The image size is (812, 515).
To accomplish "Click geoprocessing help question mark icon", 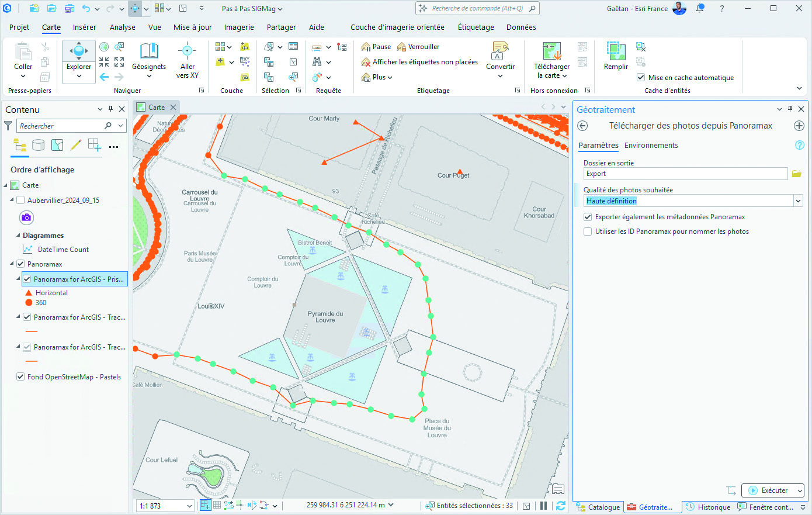I will pos(800,145).
